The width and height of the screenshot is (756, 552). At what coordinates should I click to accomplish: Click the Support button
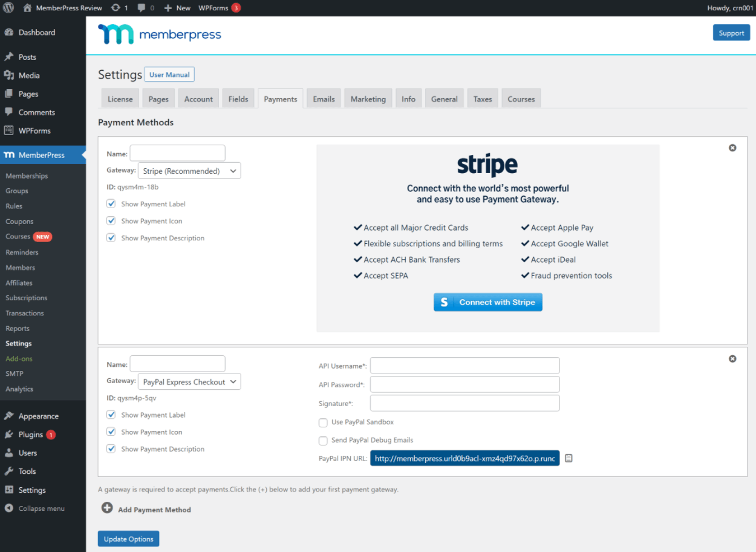(x=731, y=33)
